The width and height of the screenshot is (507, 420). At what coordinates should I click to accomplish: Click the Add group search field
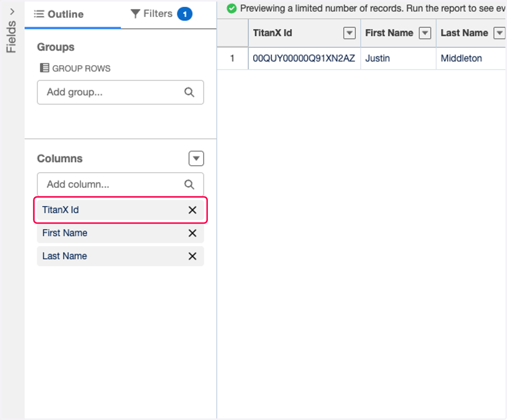(120, 92)
